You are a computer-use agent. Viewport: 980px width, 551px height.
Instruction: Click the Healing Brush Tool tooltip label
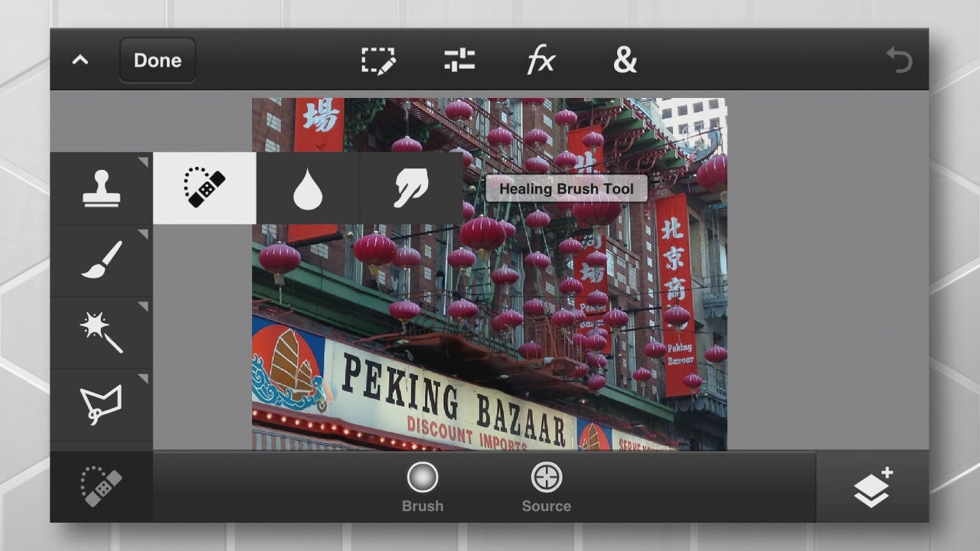[567, 188]
